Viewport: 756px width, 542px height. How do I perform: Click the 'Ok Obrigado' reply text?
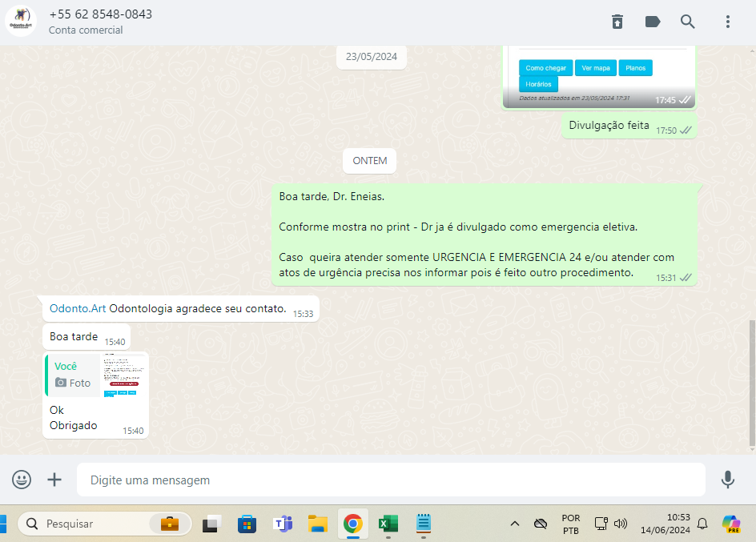(74, 418)
